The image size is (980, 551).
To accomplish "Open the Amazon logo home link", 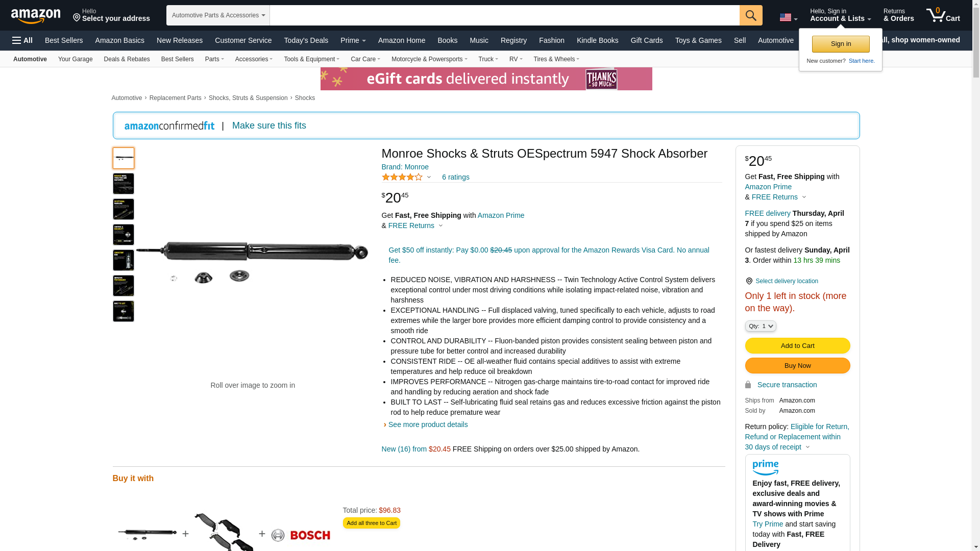I will pyautogui.click(x=36, y=16).
